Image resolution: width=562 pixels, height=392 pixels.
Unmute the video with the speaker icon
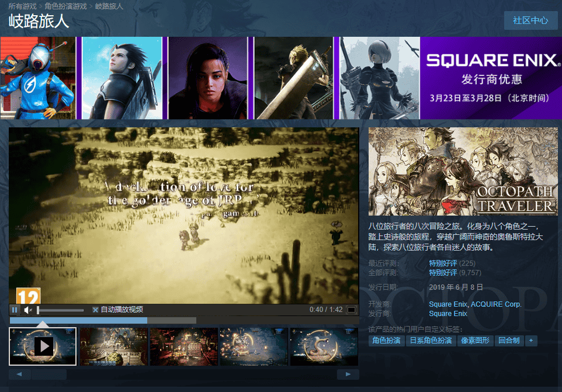(x=28, y=310)
